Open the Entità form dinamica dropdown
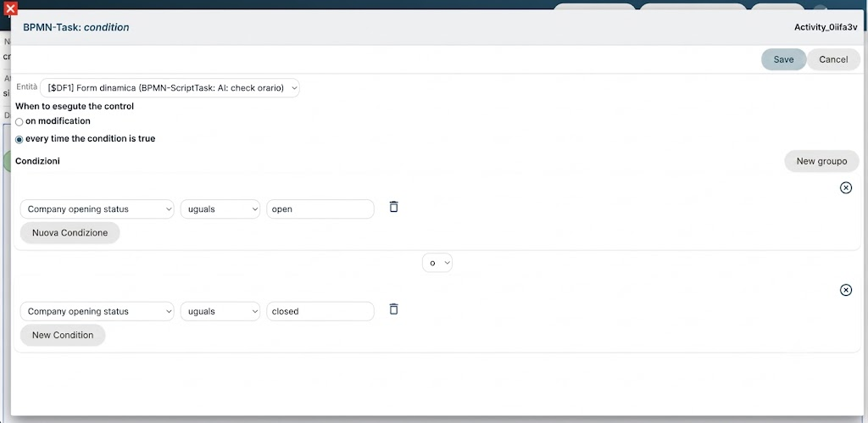Viewport: 868px width, 423px height. 170,88
